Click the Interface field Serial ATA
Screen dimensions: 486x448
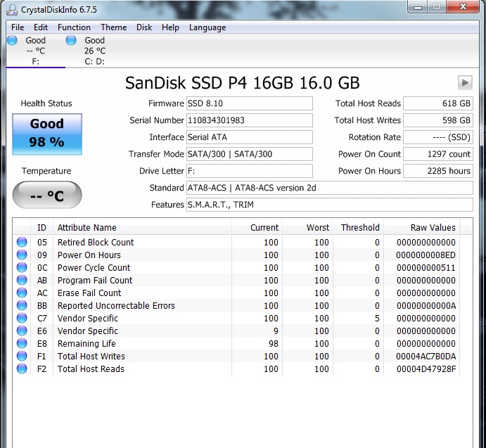click(x=250, y=137)
